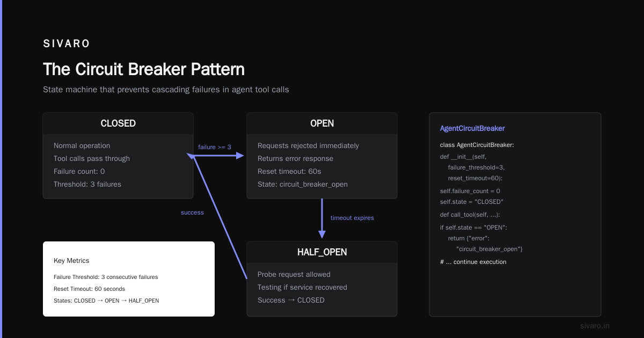This screenshot has width=644, height=338.
Task: Click 'States: CLOSED → OPEN → HALF_OPEN' line
Action: click(x=106, y=301)
